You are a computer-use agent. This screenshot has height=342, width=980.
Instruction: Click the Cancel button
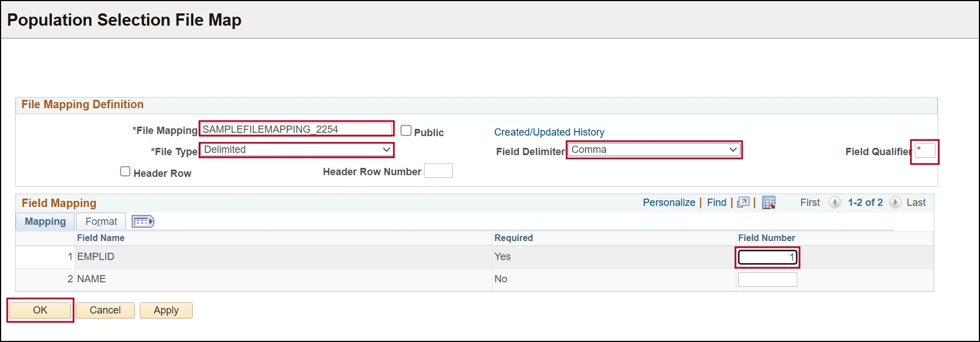[105, 310]
